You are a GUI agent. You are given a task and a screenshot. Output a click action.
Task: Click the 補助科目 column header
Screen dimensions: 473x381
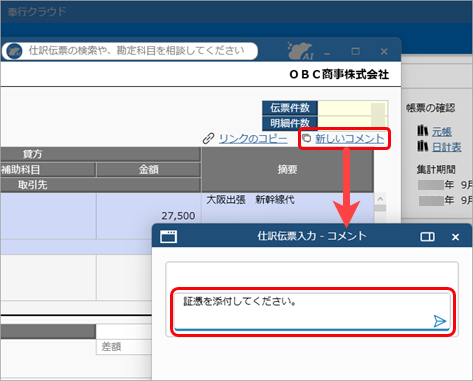point(47,170)
